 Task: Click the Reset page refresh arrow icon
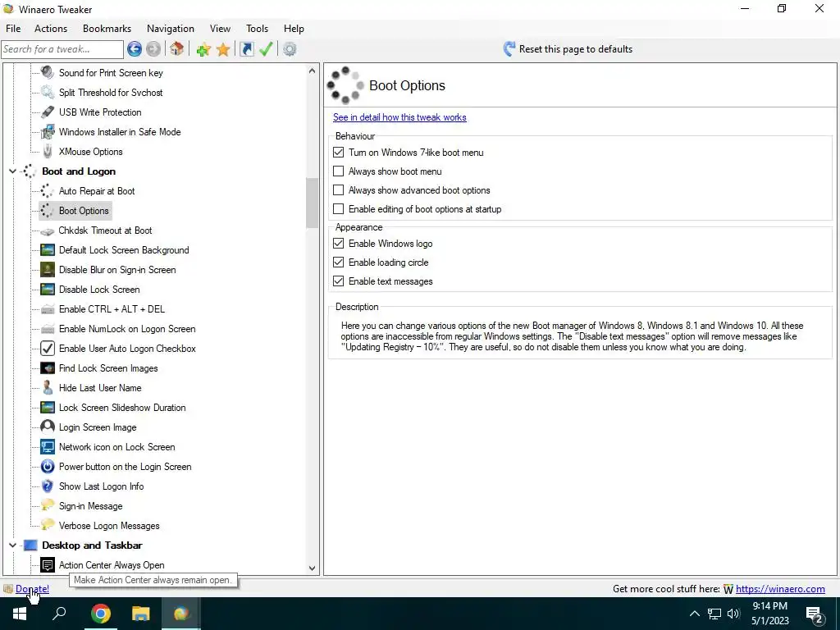tap(509, 49)
